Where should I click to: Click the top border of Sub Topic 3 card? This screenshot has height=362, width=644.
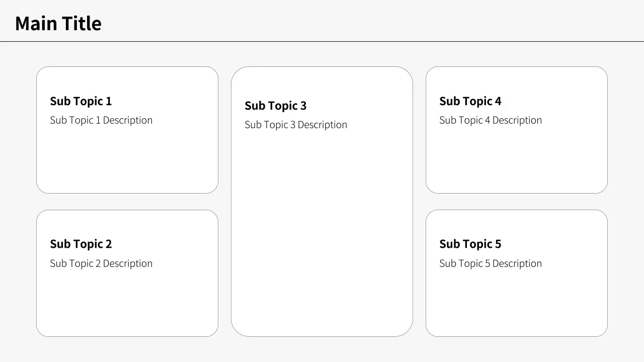click(x=322, y=67)
